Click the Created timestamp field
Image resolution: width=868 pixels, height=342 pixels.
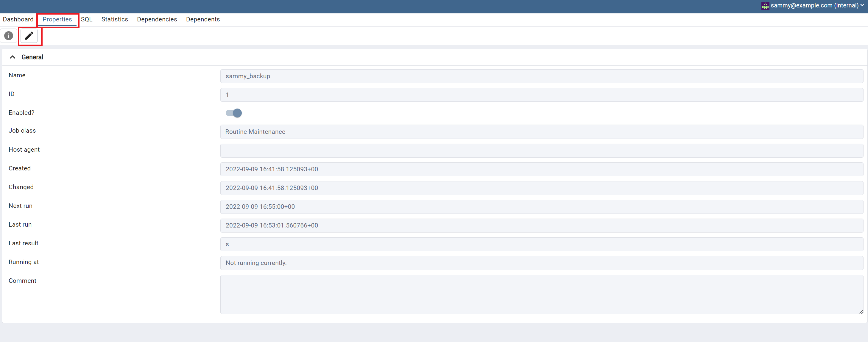[541, 169]
